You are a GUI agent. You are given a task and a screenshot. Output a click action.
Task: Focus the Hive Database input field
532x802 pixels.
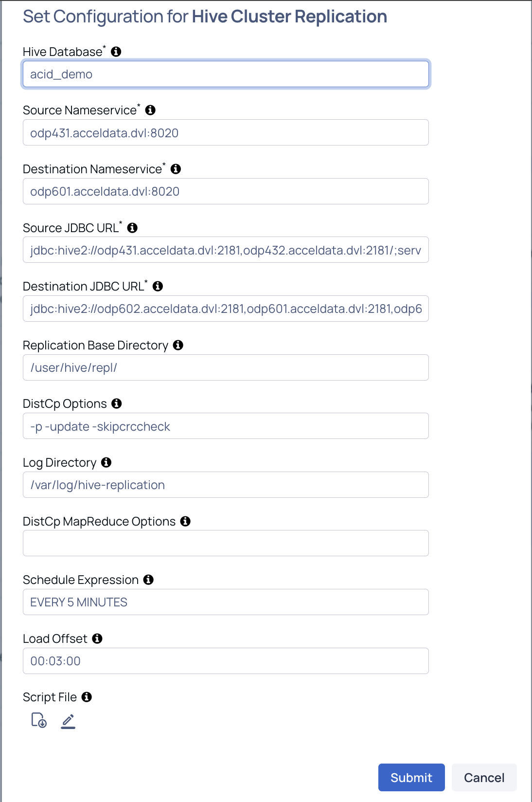pyautogui.click(x=226, y=74)
